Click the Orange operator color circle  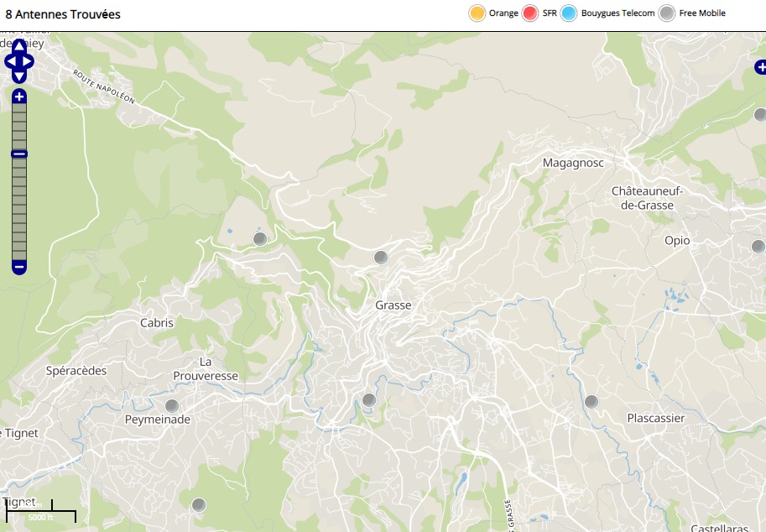(x=477, y=13)
